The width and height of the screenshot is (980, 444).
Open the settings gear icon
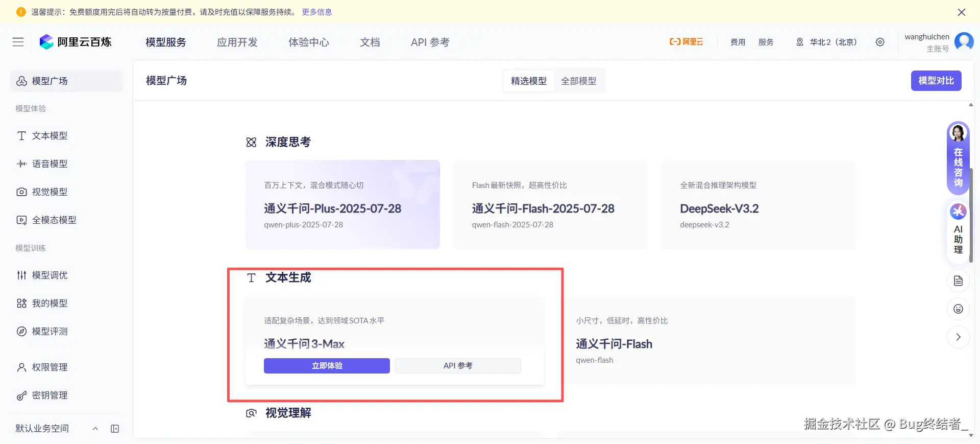[x=880, y=42]
